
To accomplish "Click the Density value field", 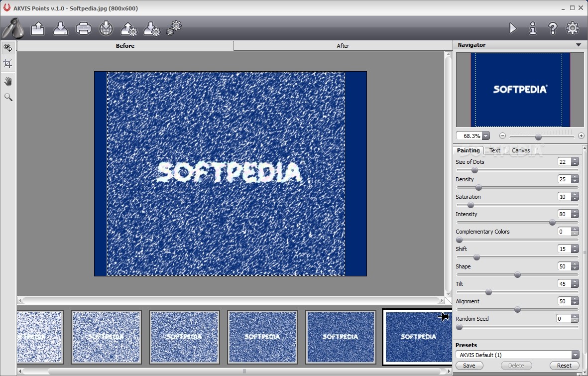I will pos(564,179).
